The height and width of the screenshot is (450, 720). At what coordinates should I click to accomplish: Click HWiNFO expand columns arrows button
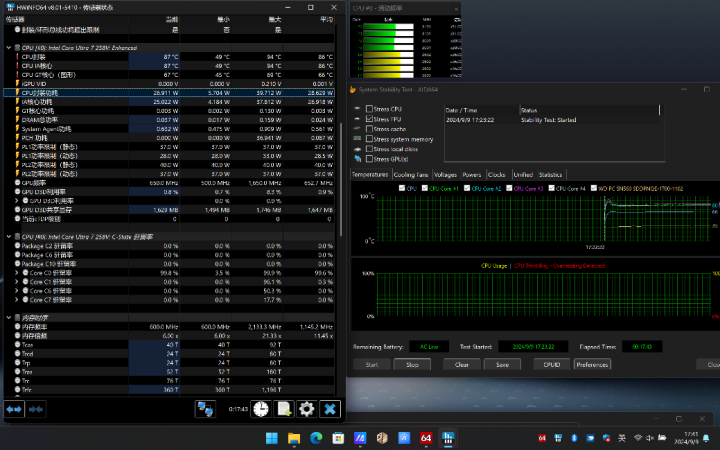click(14, 409)
